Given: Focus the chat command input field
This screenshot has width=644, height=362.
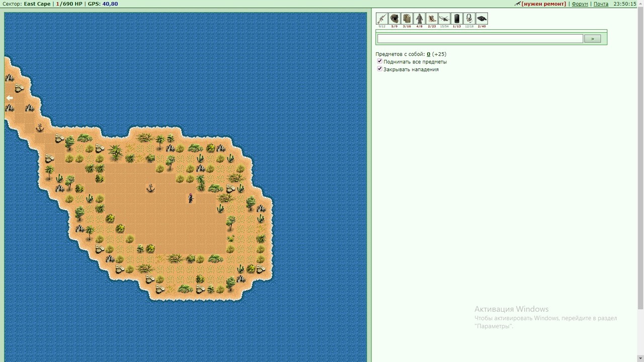Looking at the screenshot, I should coord(480,39).
